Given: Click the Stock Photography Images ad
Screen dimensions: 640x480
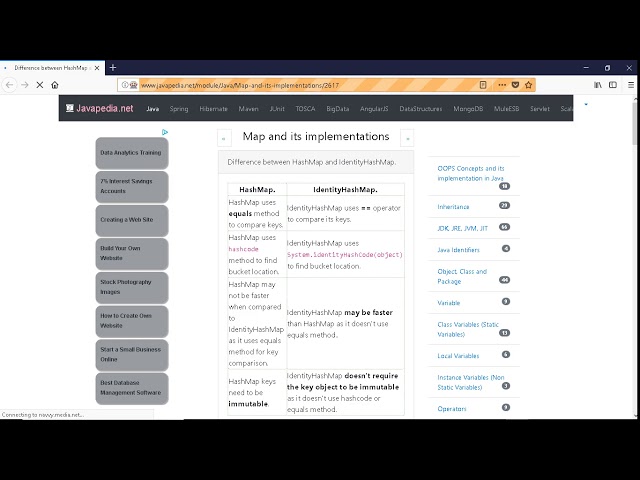Looking at the screenshot, I should [x=131, y=287].
